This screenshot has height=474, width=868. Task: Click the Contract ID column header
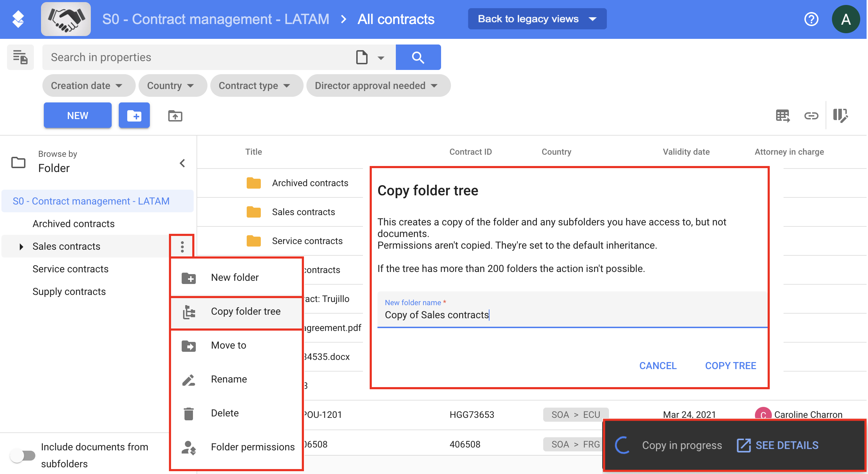[470, 152]
